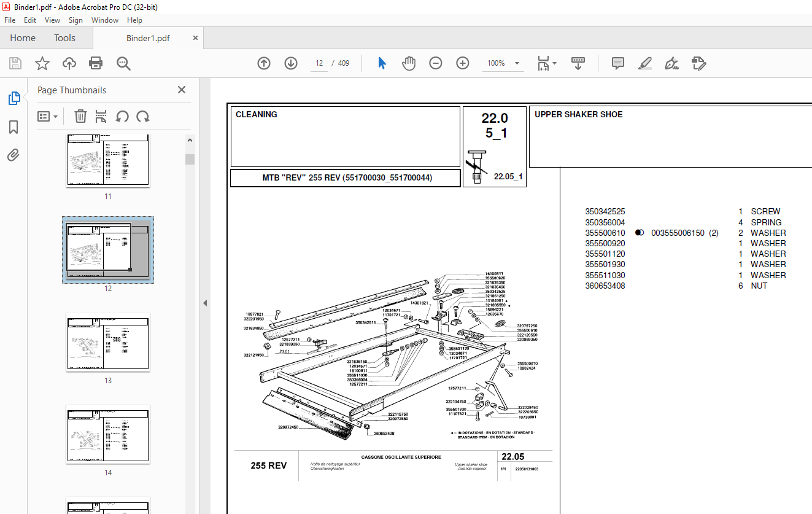Select page 14 thumbnail
This screenshot has height=514, width=812.
coord(108,434)
